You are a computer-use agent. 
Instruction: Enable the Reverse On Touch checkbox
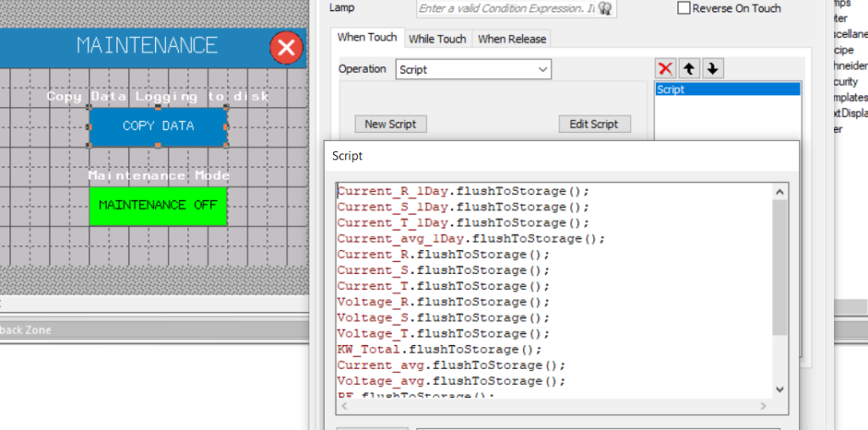[x=684, y=8]
